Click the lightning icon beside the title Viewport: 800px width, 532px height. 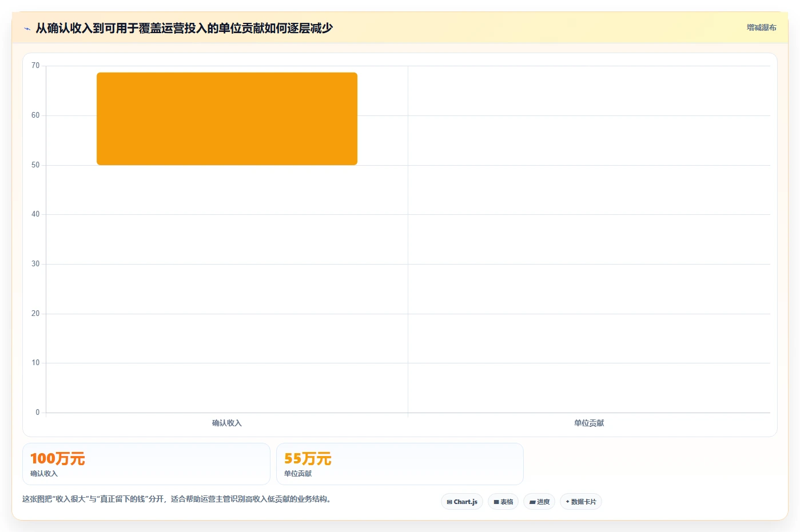coord(27,29)
